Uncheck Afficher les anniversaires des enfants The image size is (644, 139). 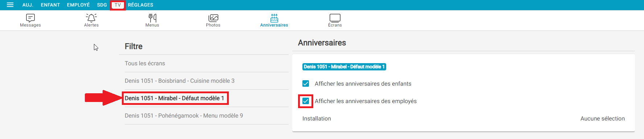point(306,83)
